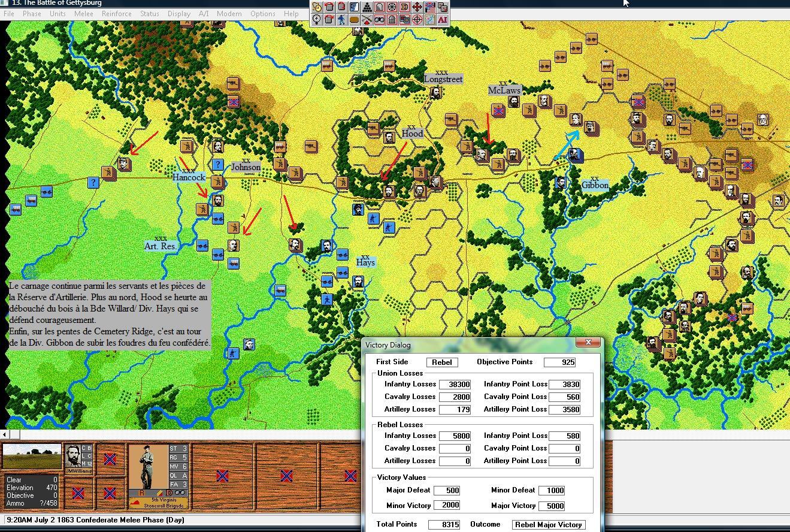Click the Hays division label on map
The height and width of the screenshot is (532, 790).
point(365,262)
